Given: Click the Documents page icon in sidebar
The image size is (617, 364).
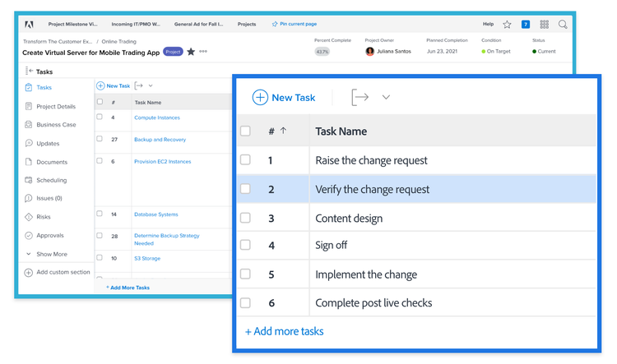Looking at the screenshot, I should pos(28,162).
